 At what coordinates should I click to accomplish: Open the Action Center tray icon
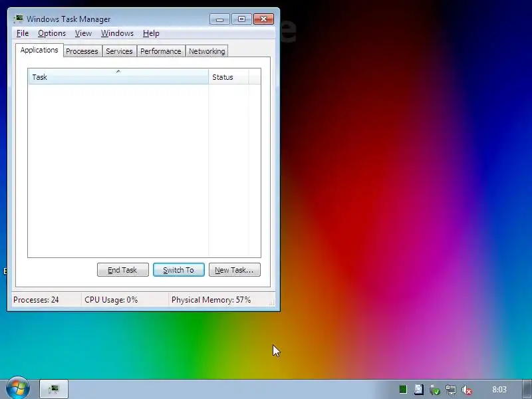[419, 390]
